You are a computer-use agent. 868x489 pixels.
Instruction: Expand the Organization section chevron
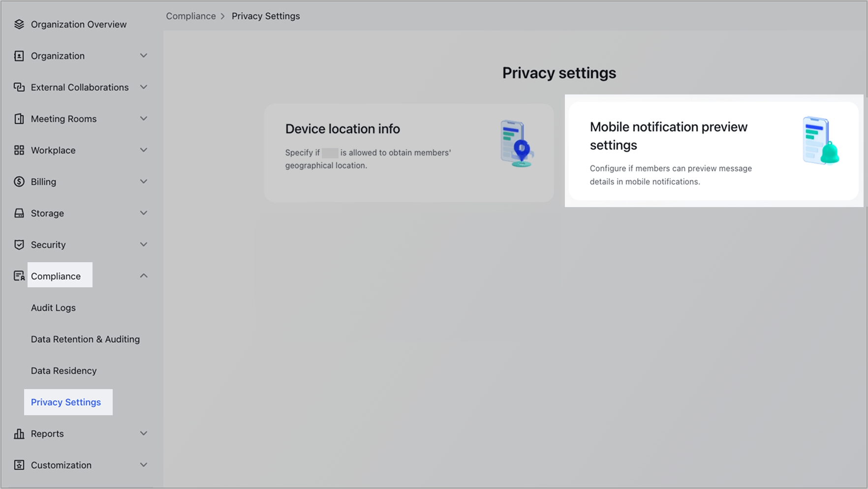click(144, 56)
